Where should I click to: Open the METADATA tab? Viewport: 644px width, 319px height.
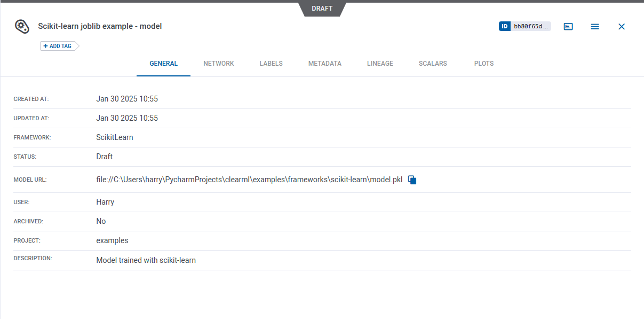pos(324,63)
